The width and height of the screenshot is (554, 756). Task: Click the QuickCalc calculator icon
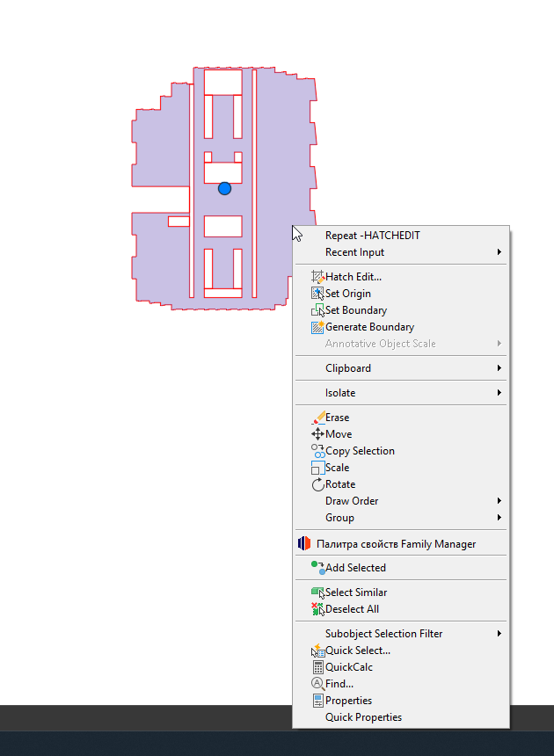tap(317, 667)
